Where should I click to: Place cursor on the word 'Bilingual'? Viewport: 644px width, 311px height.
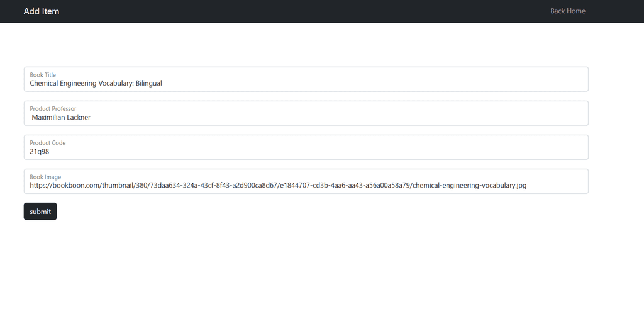tap(149, 83)
